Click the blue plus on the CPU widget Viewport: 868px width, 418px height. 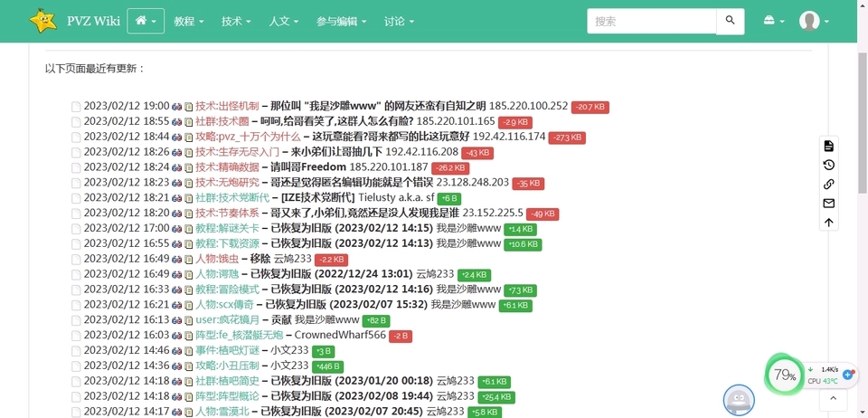847,375
